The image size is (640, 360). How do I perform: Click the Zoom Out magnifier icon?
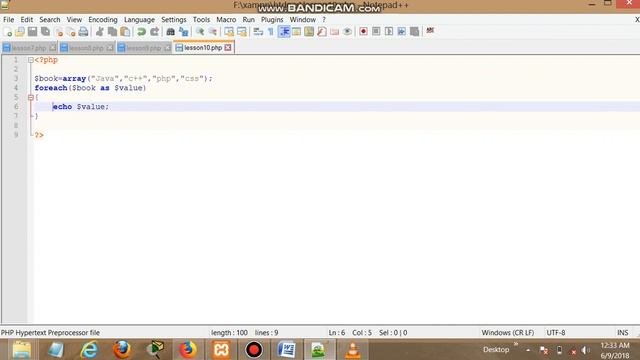[213, 31]
